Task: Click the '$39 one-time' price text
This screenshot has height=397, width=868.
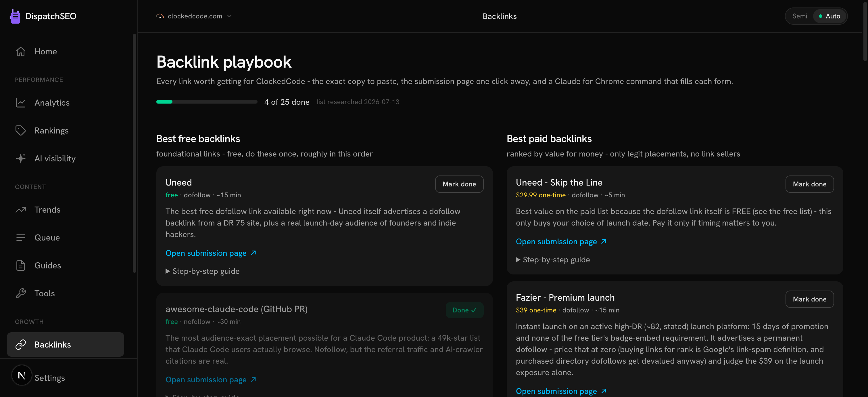Action: point(536,310)
